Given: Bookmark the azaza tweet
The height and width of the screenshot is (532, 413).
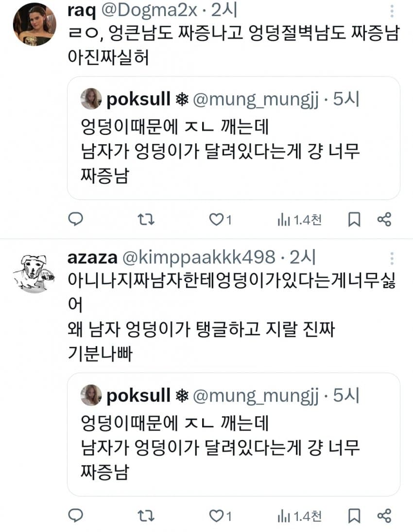Looking at the screenshot, I should (x=354, y=515).
